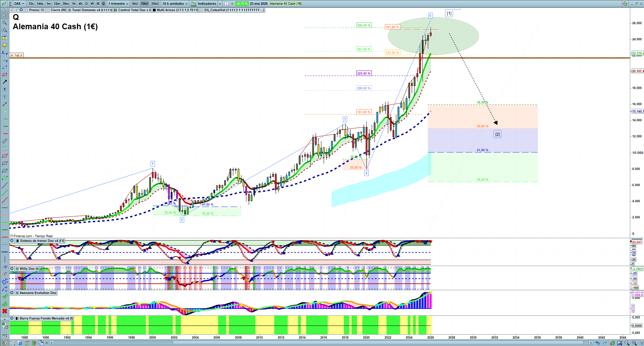Select the arrow pointer tool in left toolbar
The height and width of the screenshot is (346, 644).
tap(5, 15)
